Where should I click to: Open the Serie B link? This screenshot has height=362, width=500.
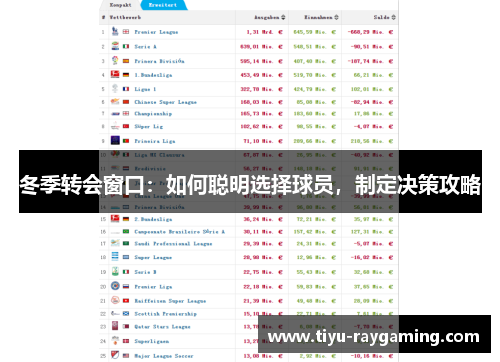[x=145, y=272]
